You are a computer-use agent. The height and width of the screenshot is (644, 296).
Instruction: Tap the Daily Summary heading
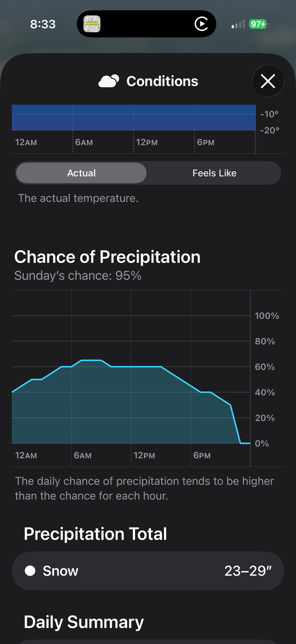point(84,622)
